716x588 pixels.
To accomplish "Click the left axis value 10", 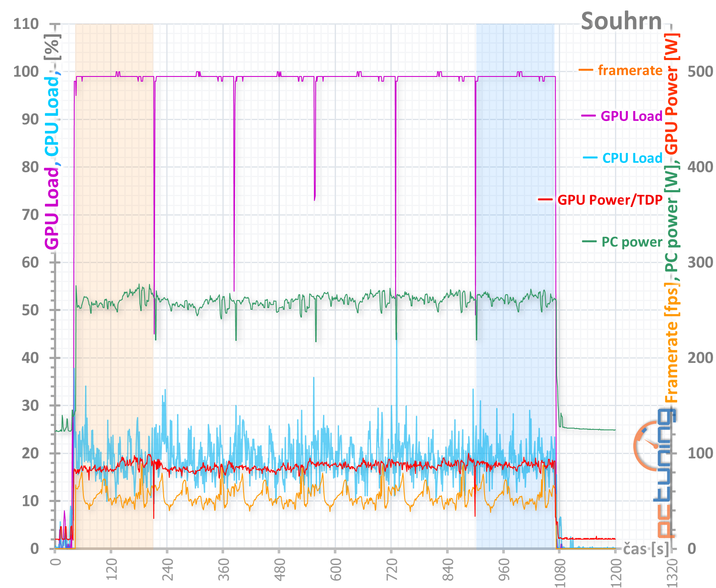I will tap(30, 501).
